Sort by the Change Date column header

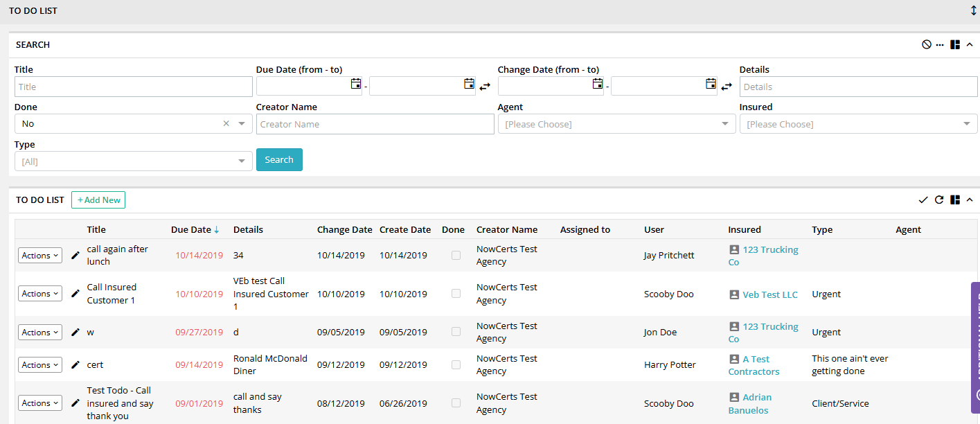(344, 229)
